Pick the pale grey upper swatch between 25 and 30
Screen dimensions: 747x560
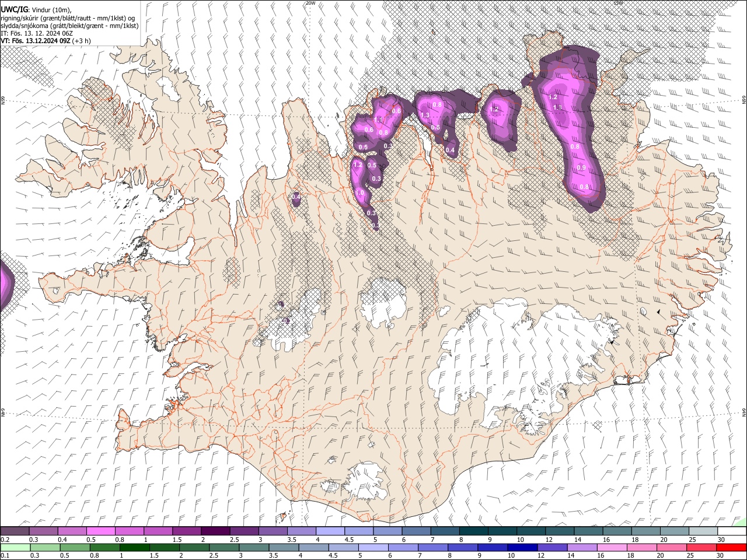[x=703, y=531]
